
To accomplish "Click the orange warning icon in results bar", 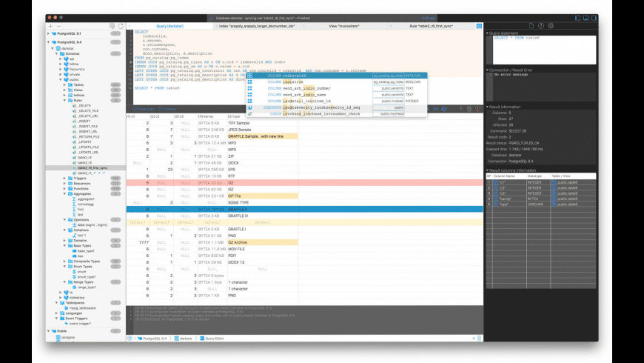I will pyautogui.click(x=477, y=109).
